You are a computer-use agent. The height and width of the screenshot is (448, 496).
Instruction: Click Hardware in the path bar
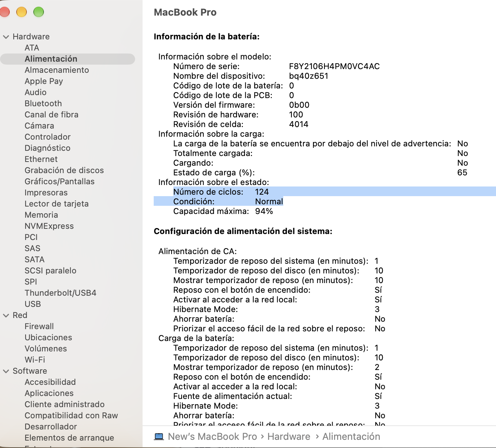pyautogui.click(x=289, y=436)
